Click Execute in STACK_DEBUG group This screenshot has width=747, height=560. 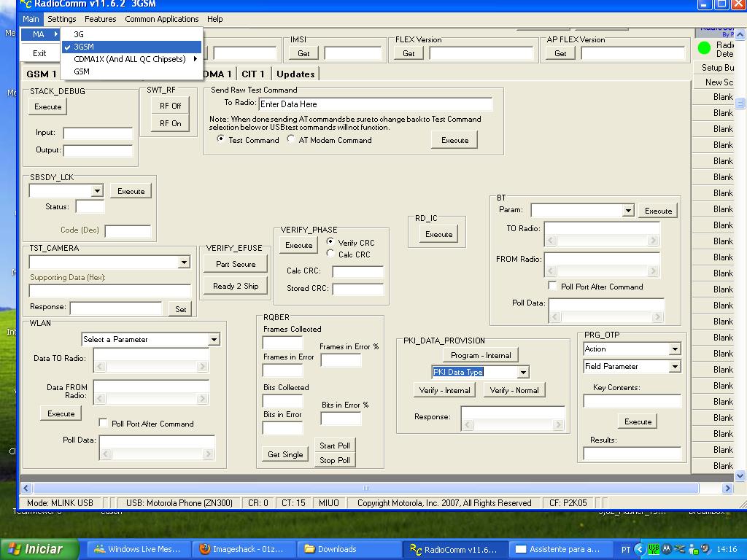[47, 106]
